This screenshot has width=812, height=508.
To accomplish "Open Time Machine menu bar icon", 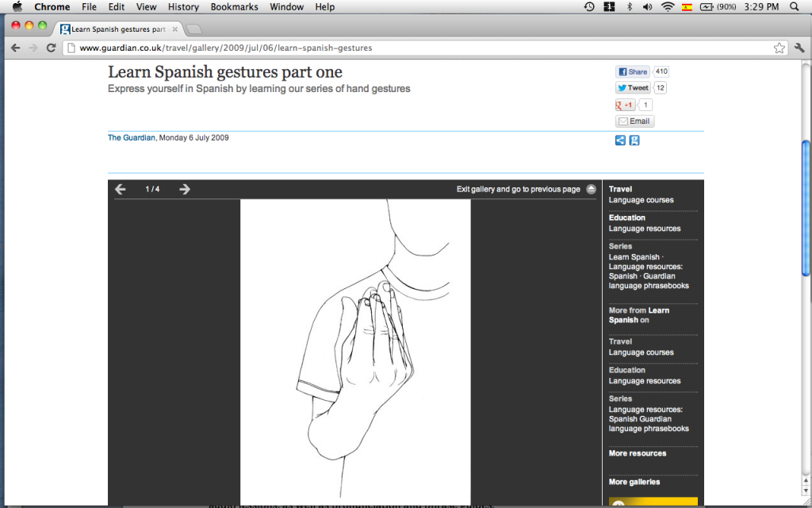I will coord(589,6).
